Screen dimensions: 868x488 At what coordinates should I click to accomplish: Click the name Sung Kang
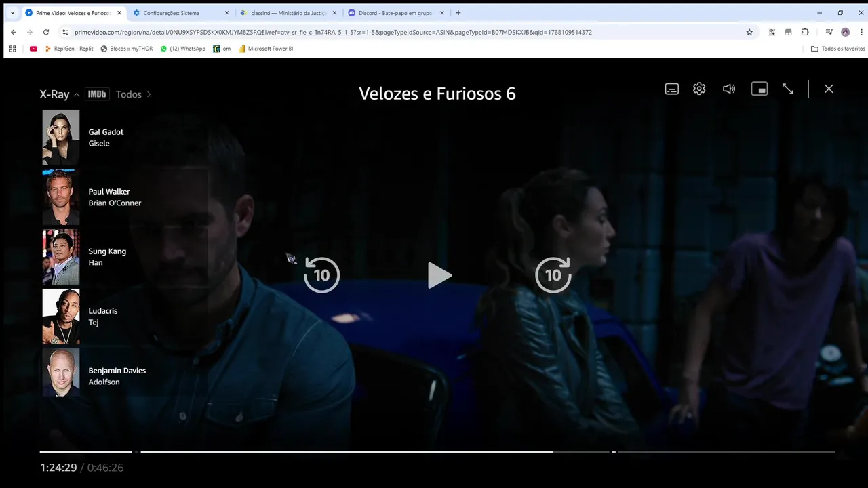point(107,251)
